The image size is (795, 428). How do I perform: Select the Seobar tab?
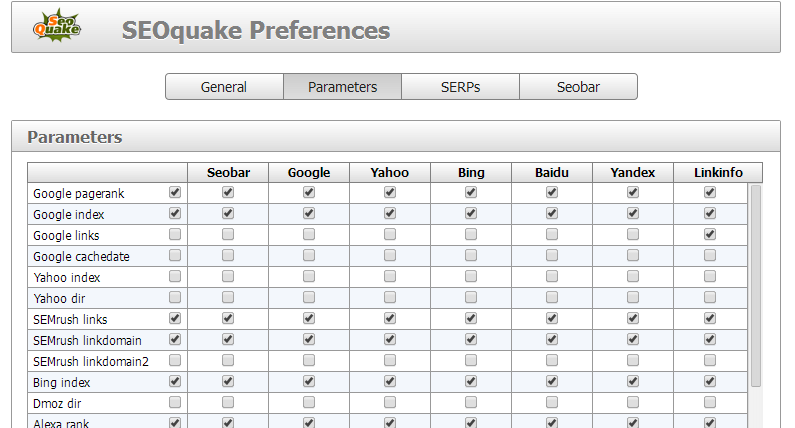coord(578,87)
